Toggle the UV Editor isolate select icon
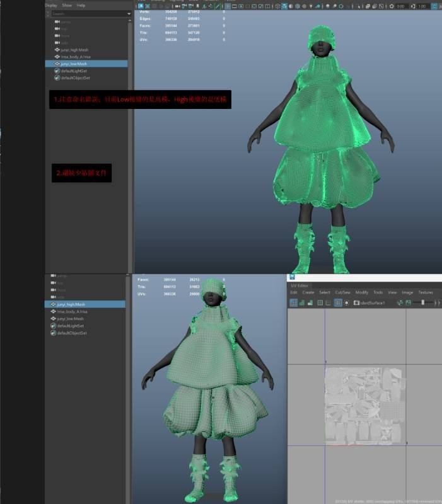This screenshot has height=504, width=442. (x=338, y=303)
